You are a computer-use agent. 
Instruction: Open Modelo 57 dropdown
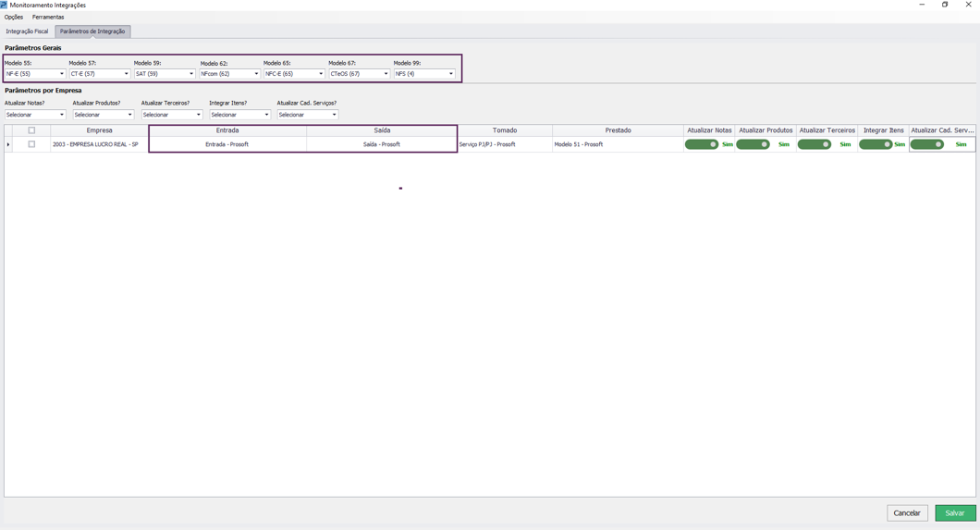click(99, 74)
